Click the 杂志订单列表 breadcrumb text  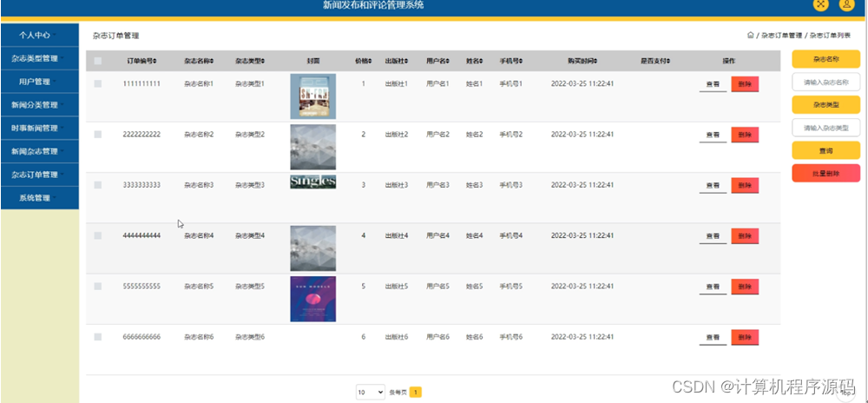pyautogui.click(x=830, y=35)
